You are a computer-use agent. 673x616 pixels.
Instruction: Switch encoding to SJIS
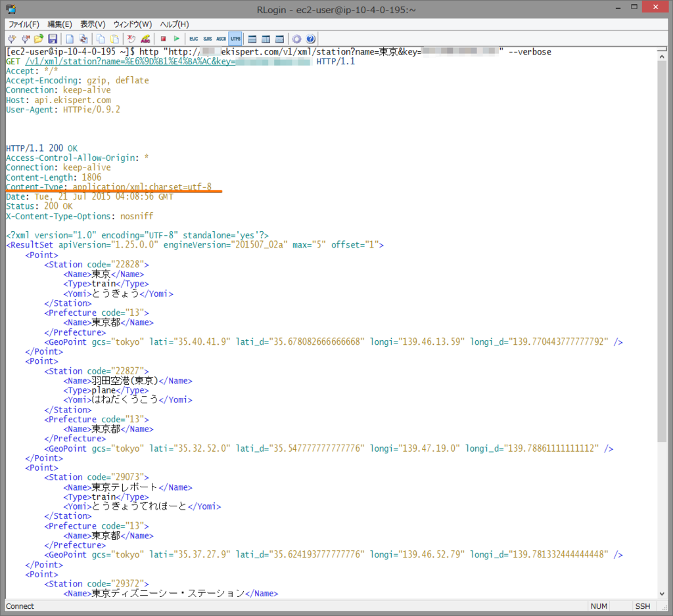pos(207,39)
